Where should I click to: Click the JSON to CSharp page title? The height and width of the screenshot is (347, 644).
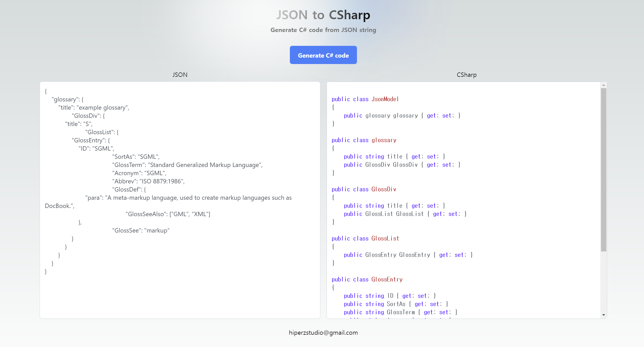pos(323,15)
